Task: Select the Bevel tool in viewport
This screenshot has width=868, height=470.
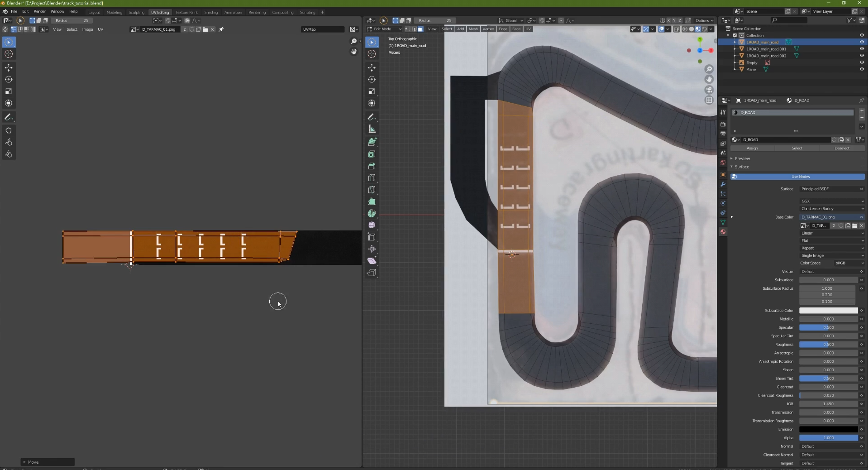Action: point(372,166)
